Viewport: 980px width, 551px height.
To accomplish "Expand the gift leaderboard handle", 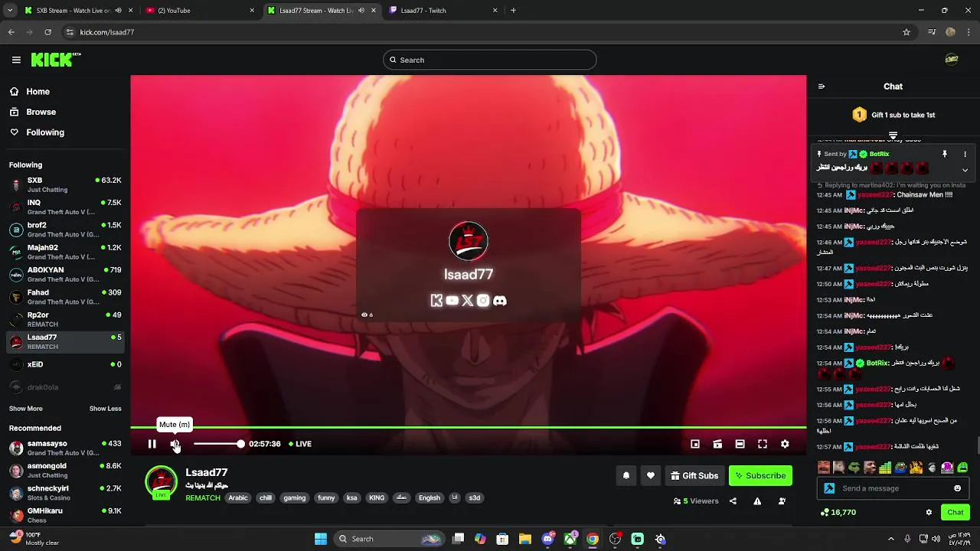I will coord(893,135).
